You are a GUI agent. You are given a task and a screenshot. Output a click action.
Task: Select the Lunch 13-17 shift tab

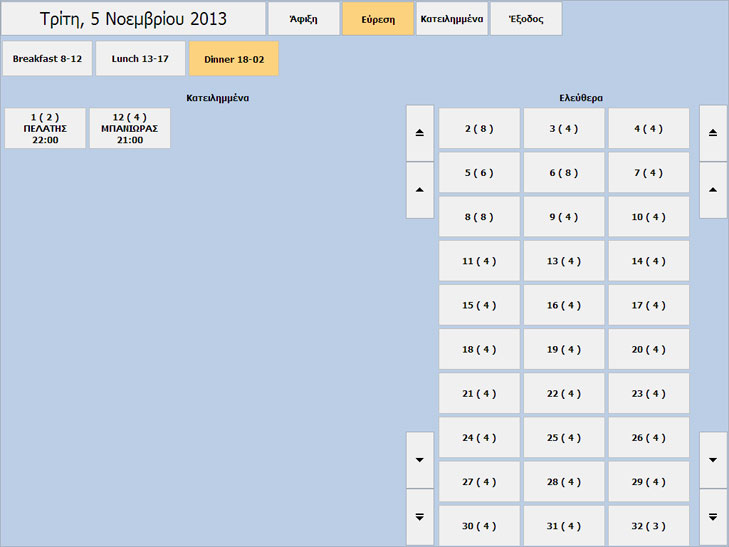[140, 59]
